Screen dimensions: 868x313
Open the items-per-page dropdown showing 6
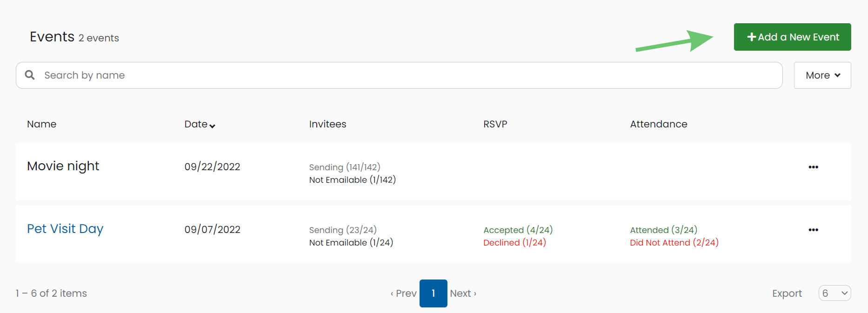point(835,293)
